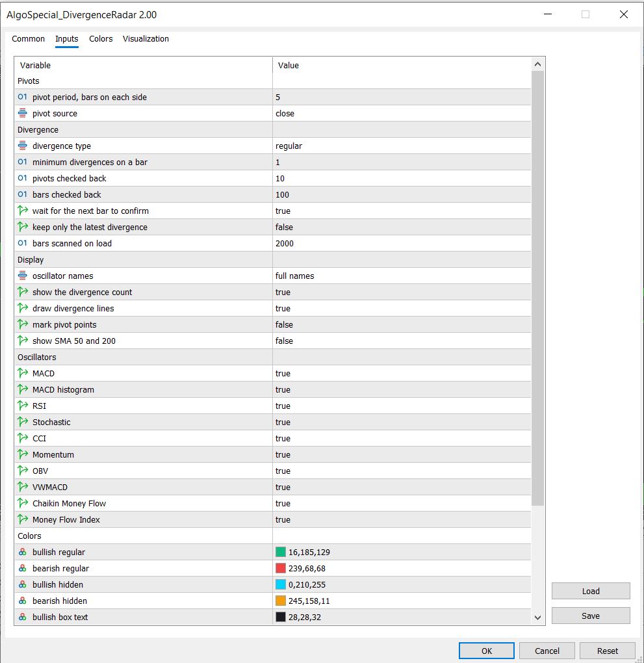Select the MACD value true cell
The width and height of the screenshot is (644, 663).
(402, 373)
